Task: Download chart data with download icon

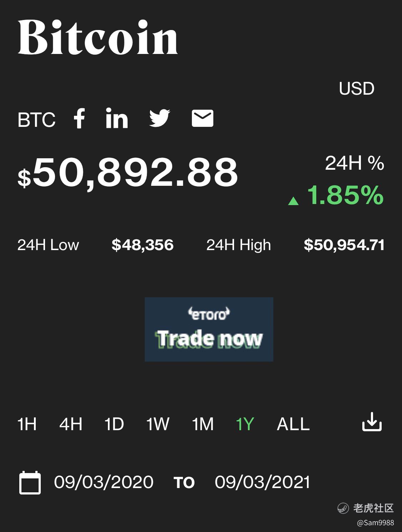Action: pyautogui.click(x=372, y=422)
